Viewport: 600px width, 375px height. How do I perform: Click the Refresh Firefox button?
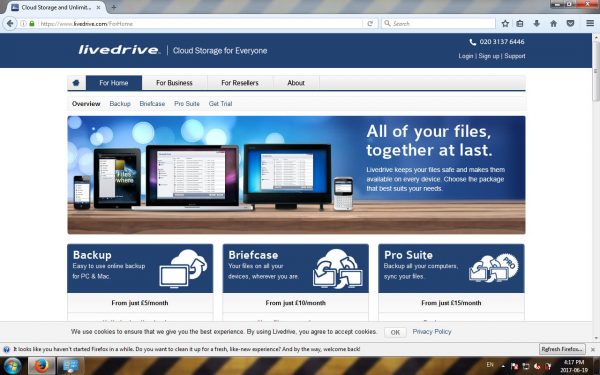562,349
